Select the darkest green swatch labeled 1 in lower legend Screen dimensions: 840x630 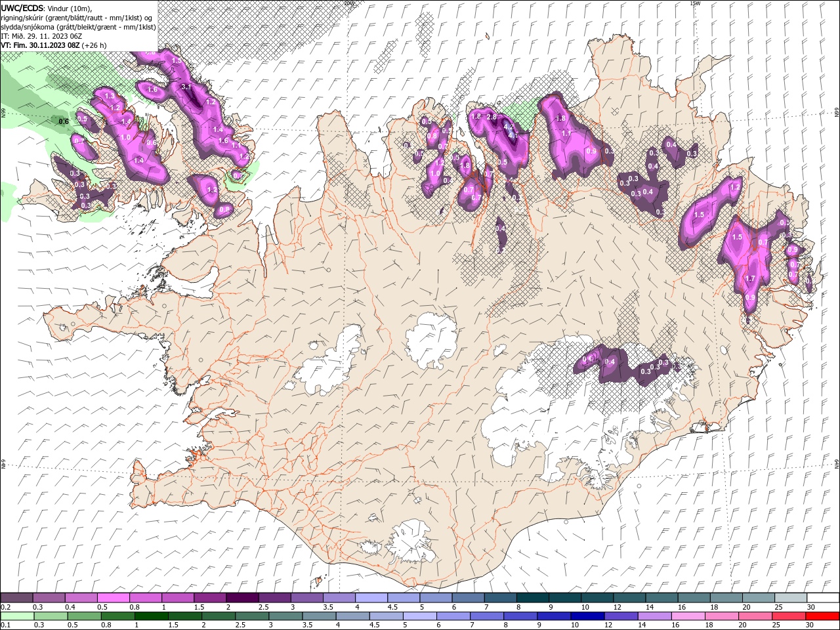(x=152, y=616)
